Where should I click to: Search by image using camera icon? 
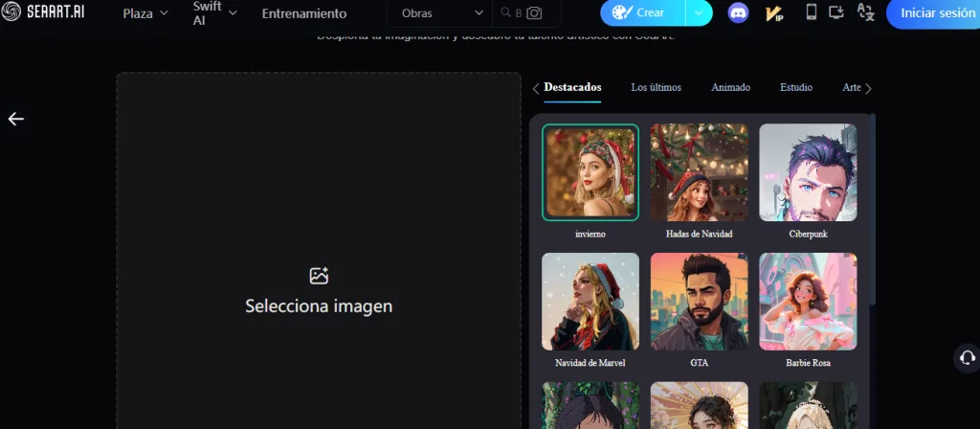[x=534, y=12]
